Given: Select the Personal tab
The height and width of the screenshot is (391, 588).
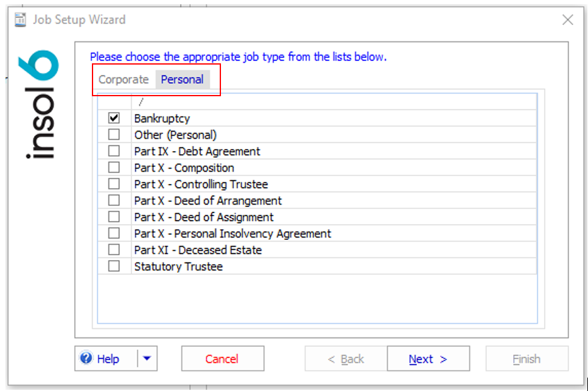Looking at the screenshot, I should click(182, 80).
